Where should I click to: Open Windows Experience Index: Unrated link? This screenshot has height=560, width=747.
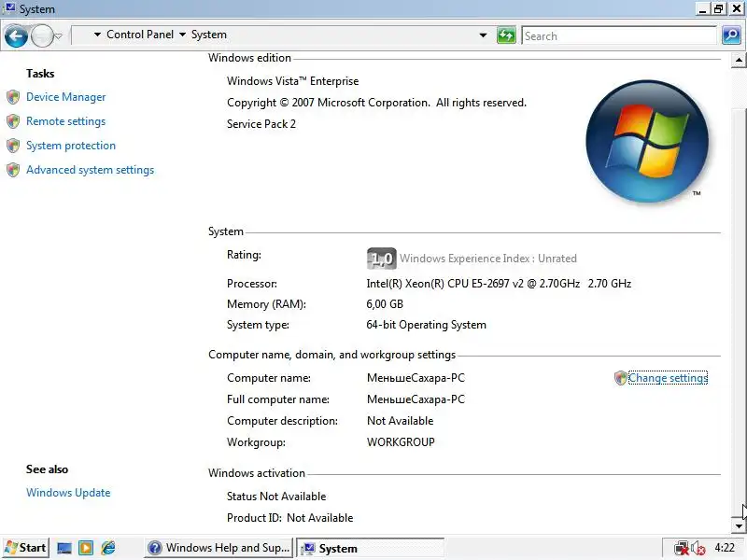point(488,259)
